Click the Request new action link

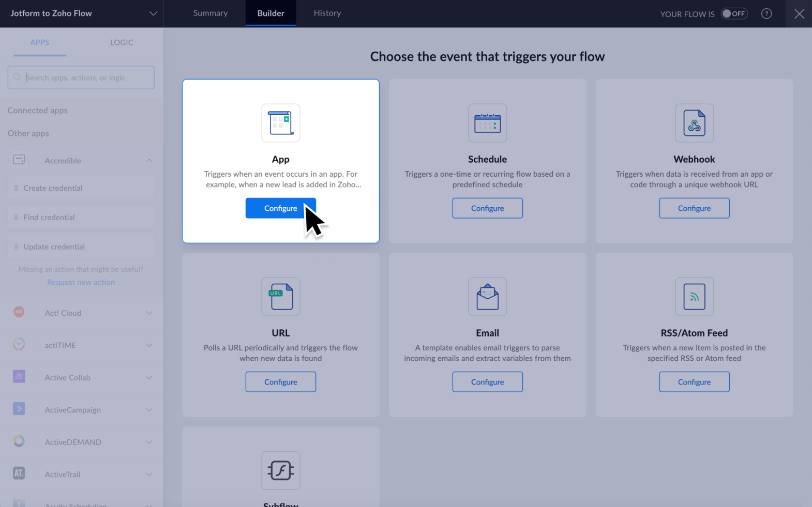tap(81, 282)
